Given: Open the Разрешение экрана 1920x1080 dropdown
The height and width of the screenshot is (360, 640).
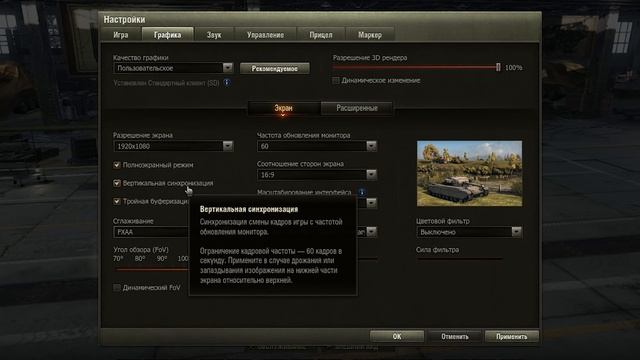Looking at the screenshot, I should pyautogui.click(x=173, y=146).
